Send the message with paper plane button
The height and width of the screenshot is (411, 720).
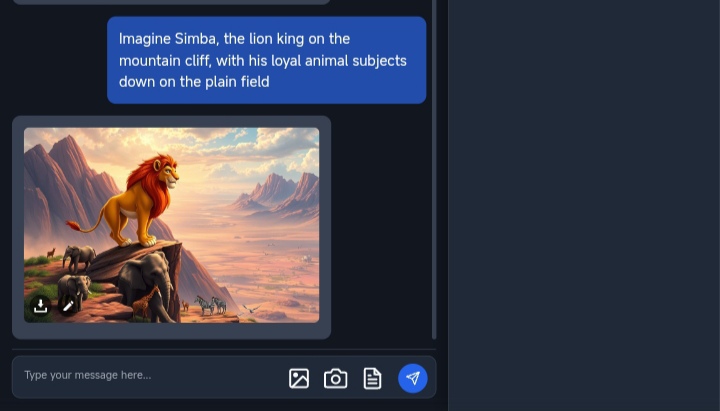click(413, 378)
